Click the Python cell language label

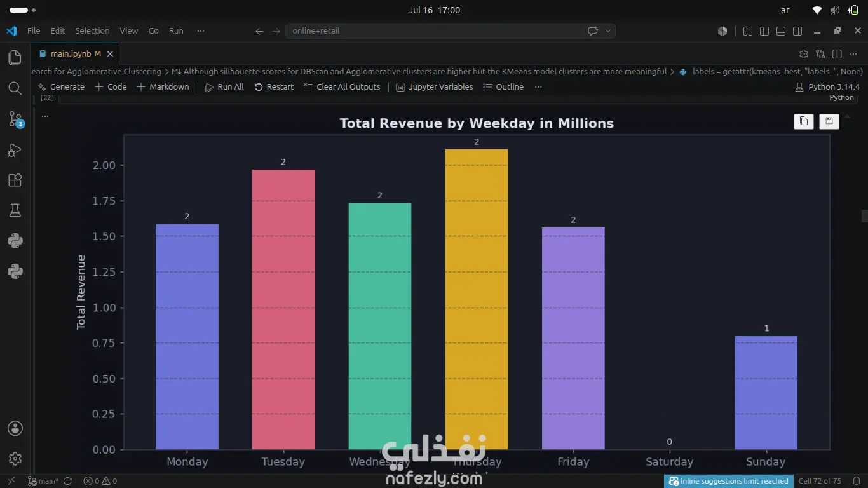pos(841,98)
